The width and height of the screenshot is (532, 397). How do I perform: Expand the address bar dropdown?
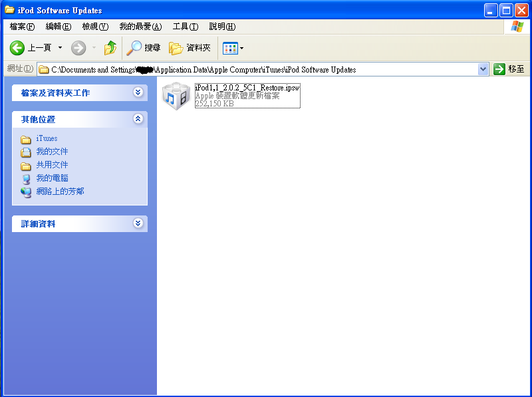point(483,70)
